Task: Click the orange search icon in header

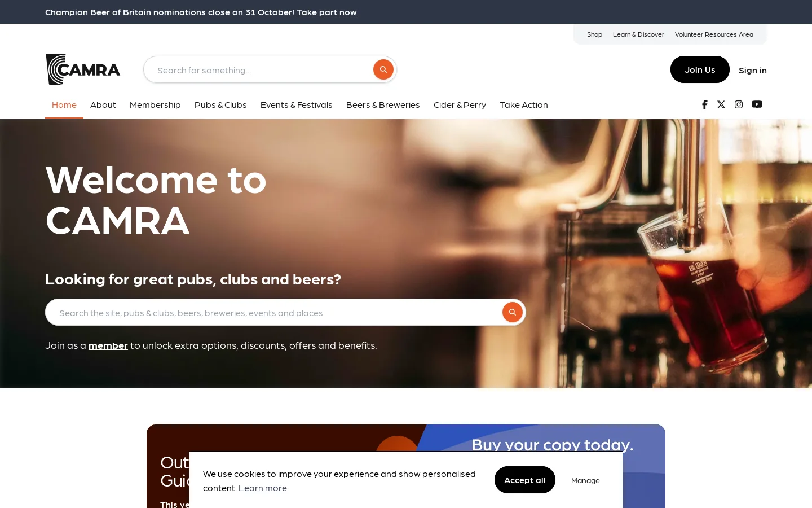Action: coord(383,69)
